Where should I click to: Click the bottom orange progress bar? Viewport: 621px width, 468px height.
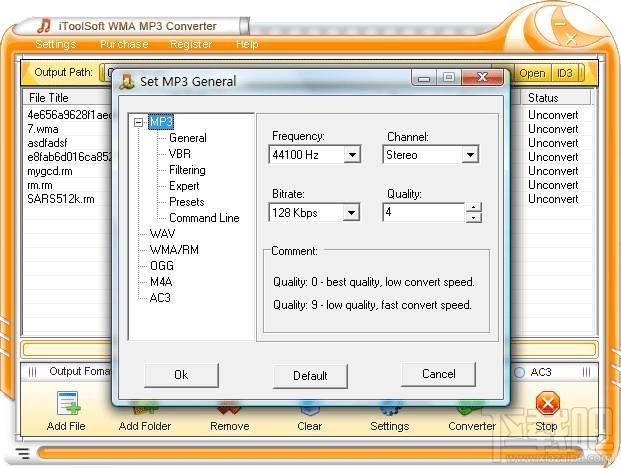[x=310, y=453]
